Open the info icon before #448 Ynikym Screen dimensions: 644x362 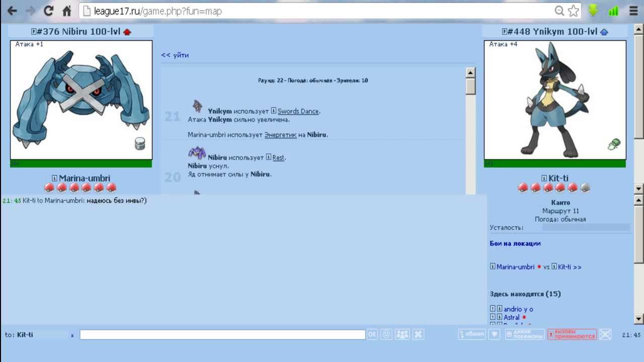tap(505, 32)
